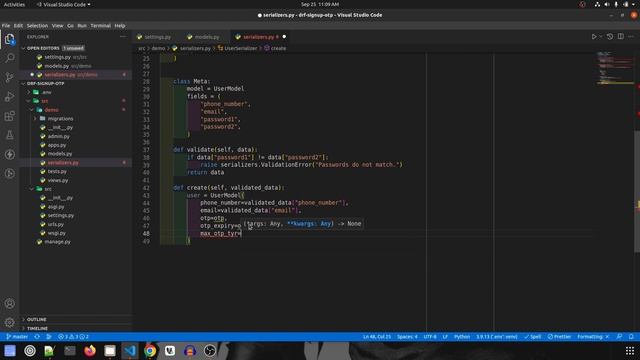Open editor More Actions ellipsis
The image size is (640, 360).
[x=631, y=37]
